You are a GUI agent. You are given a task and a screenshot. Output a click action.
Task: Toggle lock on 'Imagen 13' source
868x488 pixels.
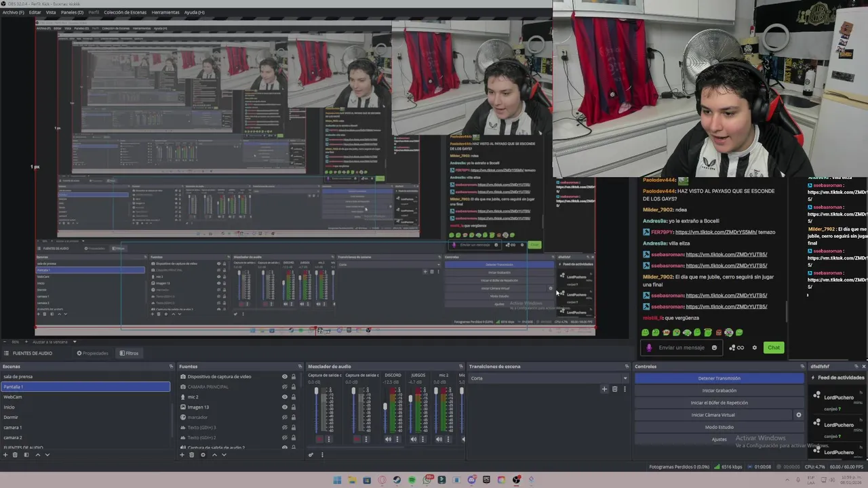[294, 407]
